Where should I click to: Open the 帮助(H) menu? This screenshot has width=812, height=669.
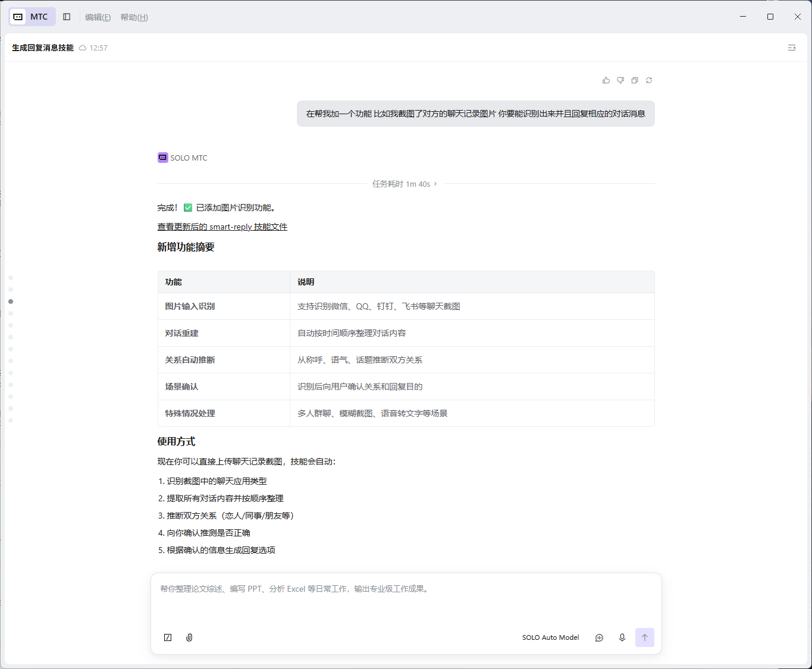(x=134, y=17)
